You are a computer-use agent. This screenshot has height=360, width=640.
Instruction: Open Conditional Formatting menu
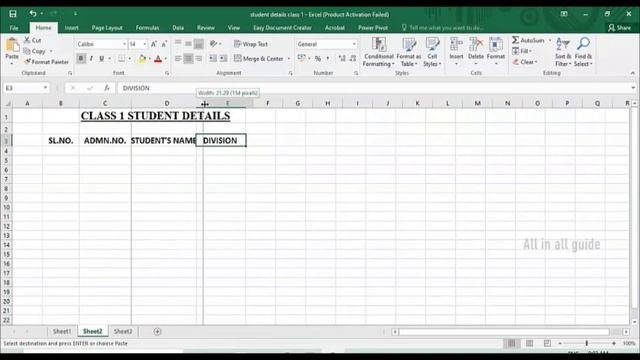tap(379, 52)
